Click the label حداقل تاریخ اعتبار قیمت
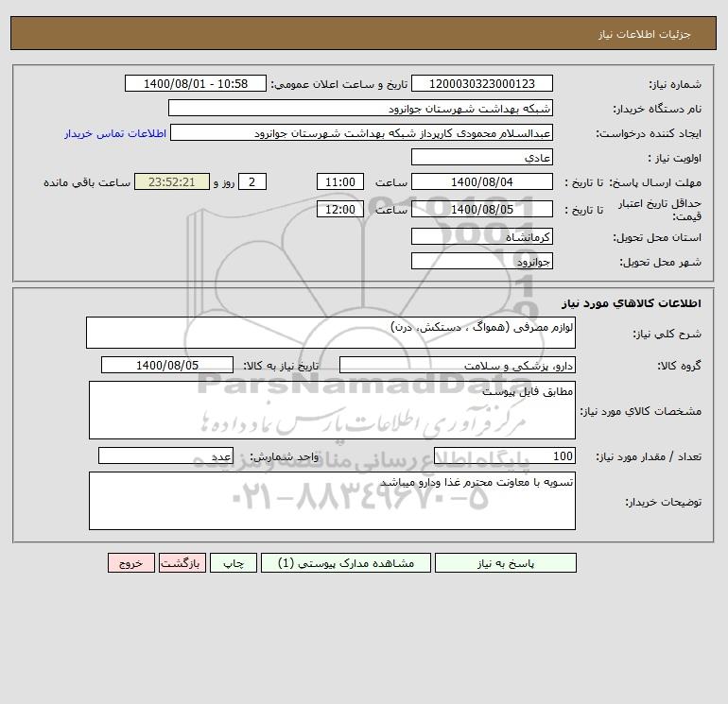728x704 pixels. (659, 210)
